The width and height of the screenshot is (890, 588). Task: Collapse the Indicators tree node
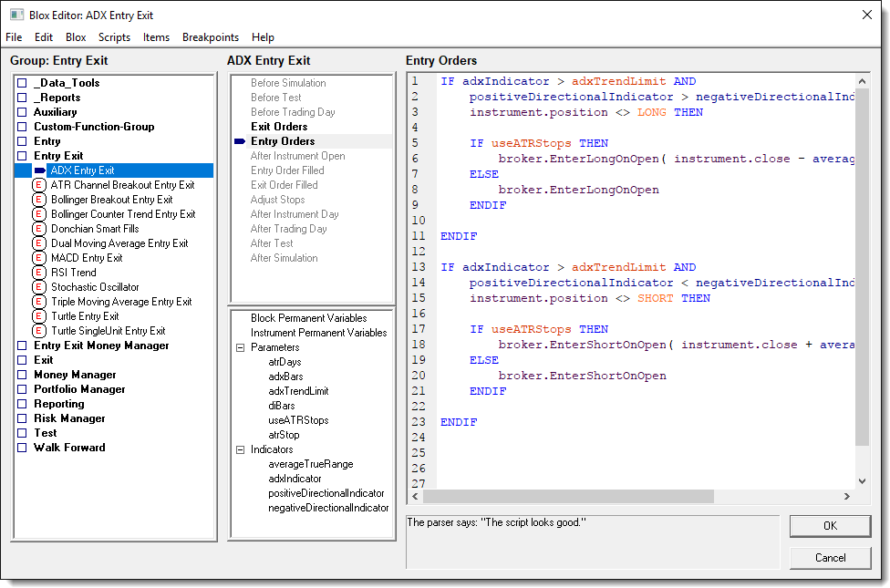(240, 449)
